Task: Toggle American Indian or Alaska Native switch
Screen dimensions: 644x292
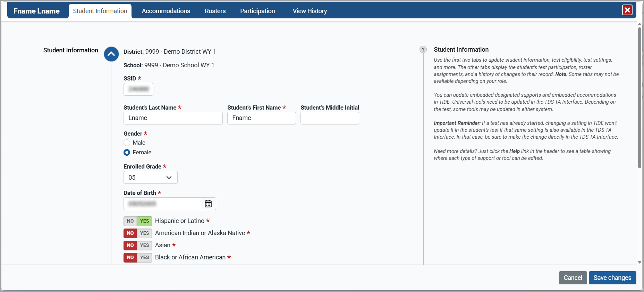Action: coord(138,233)
